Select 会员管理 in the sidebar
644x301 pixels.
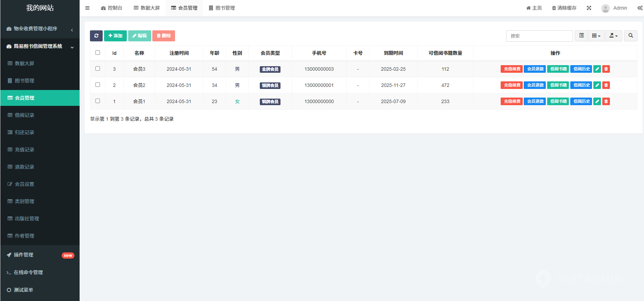pos(40,98)
